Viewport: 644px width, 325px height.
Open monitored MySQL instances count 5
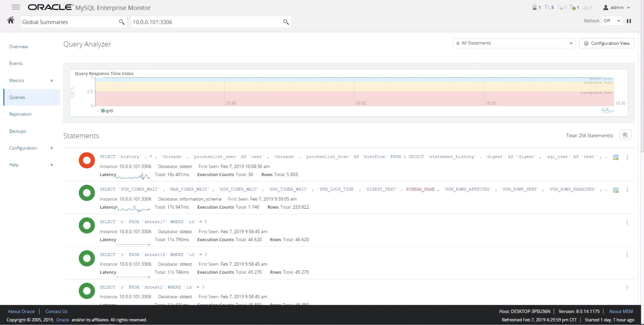pos(549,7)
